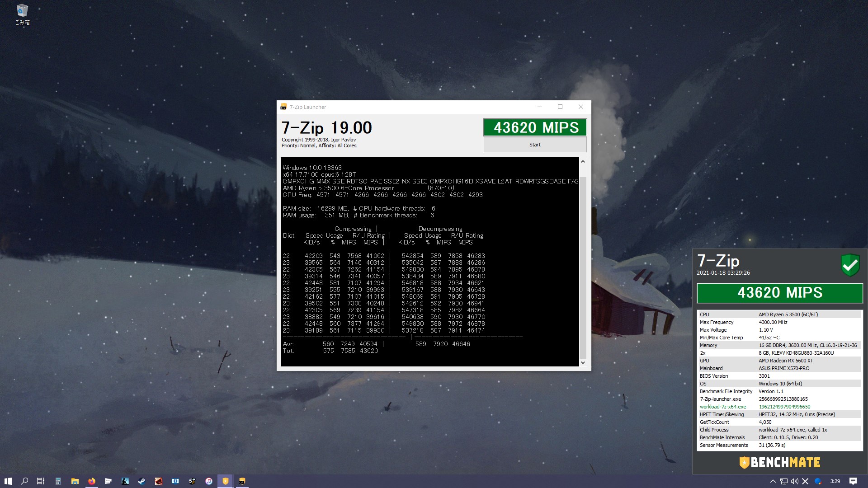Image resolution: width=868 pixels, height=488 pixels.
Task: Click the BENCHMATE logo at the panel bottom
Action: [x=780, y=462]
